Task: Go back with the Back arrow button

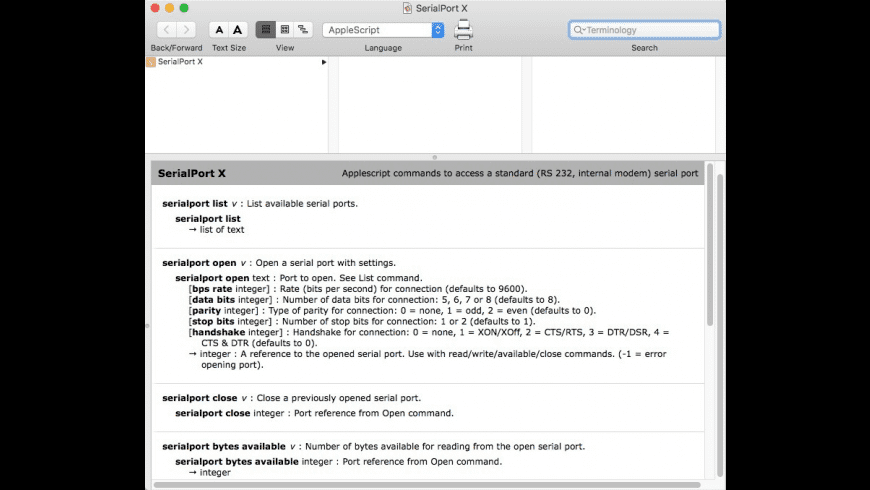Action: point(166,29)
